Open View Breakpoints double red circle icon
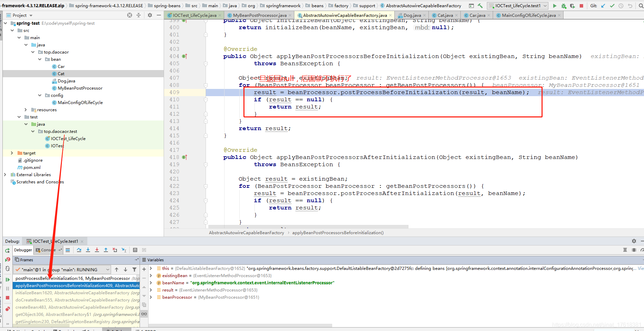The image size is (644, 331). pyautogui.click(x=8, y=309)
